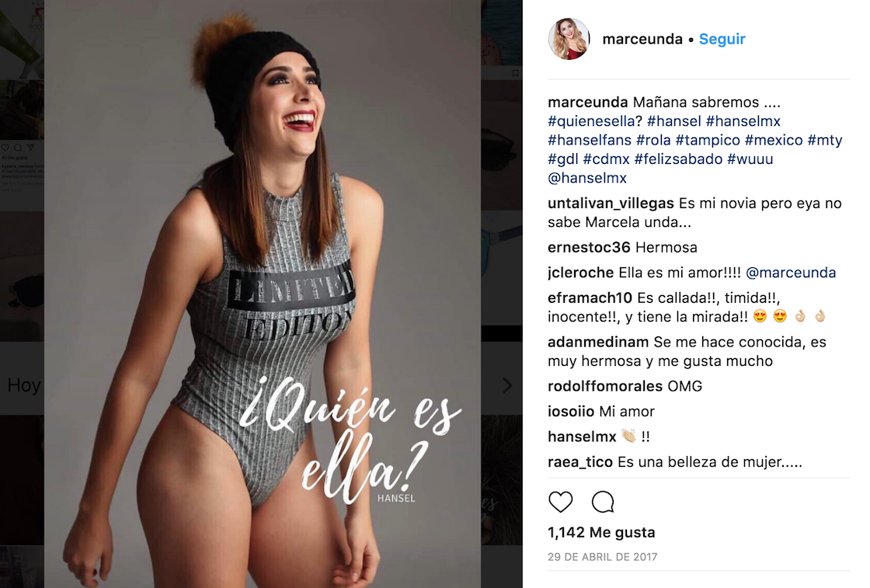This screenshot has height=588, width=870.
Task: Open the #hanselmx hashtag
Action: (x=743, y=121)
